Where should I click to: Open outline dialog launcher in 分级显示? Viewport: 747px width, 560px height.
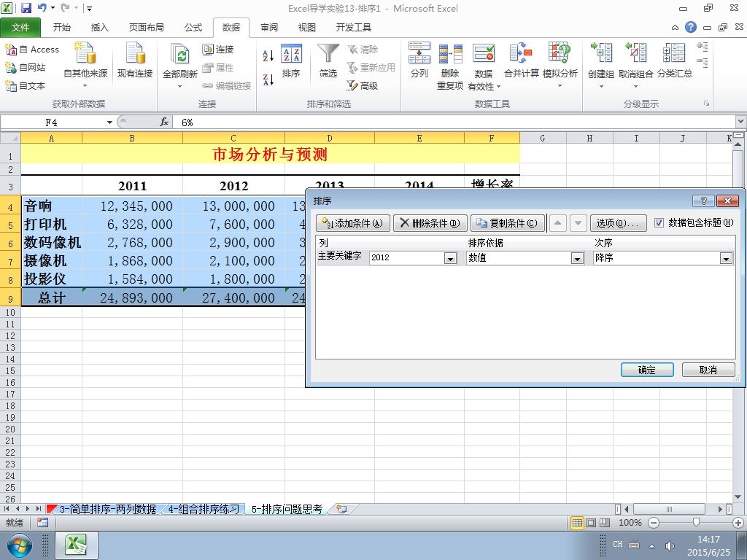coord(706,104)
